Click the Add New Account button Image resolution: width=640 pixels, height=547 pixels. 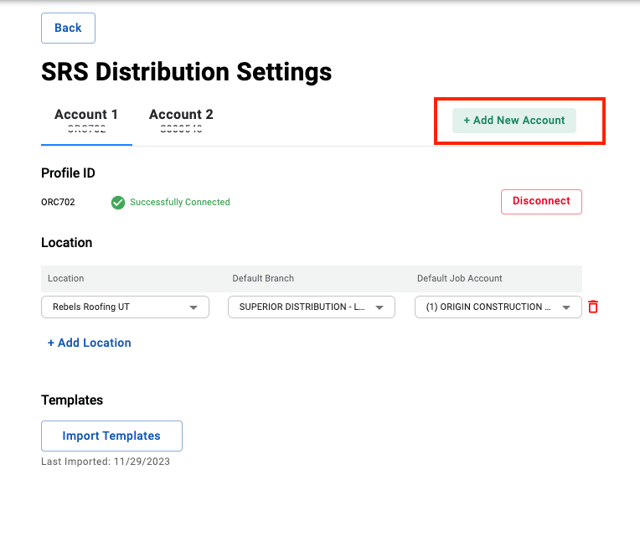pos(514,120)
